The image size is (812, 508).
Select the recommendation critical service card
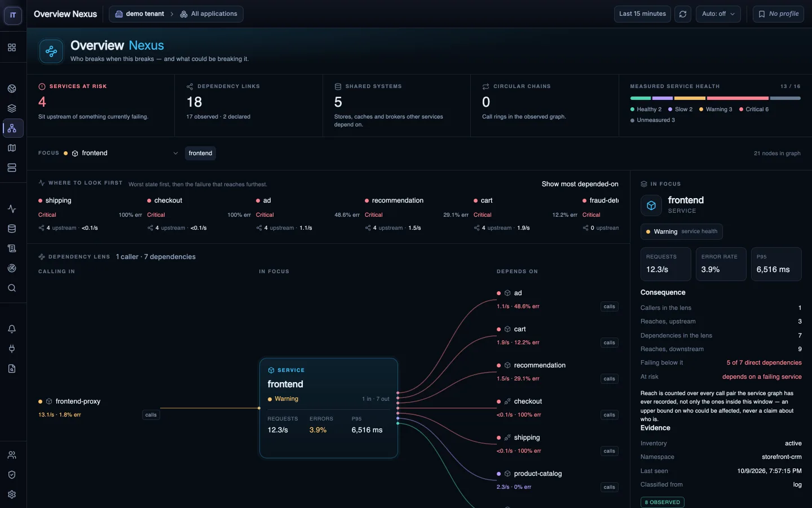click(x=417, y=214)
